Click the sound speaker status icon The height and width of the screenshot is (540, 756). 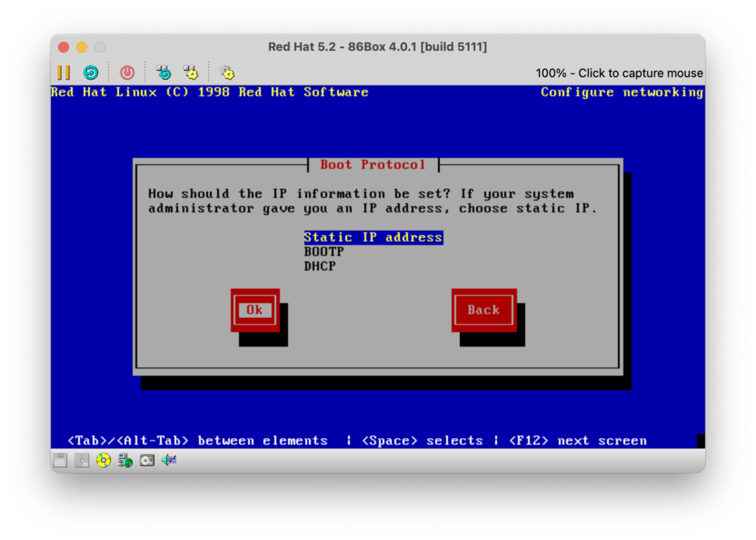169,460
